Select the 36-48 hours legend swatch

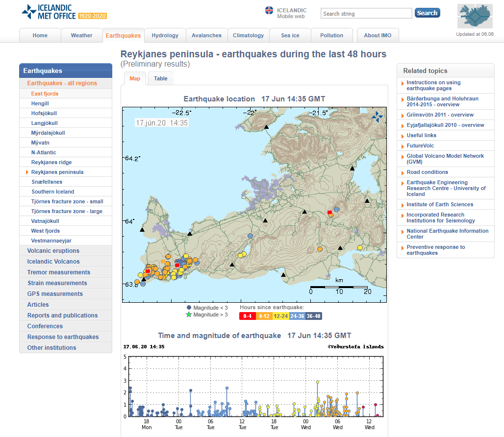(x=314, y=316)
